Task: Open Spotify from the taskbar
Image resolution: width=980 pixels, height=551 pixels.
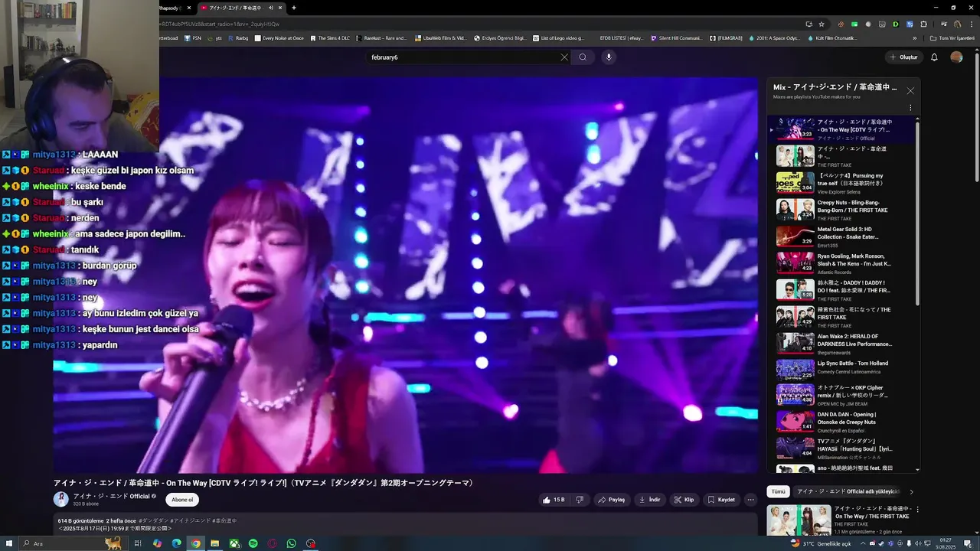Action: [253, 543]
